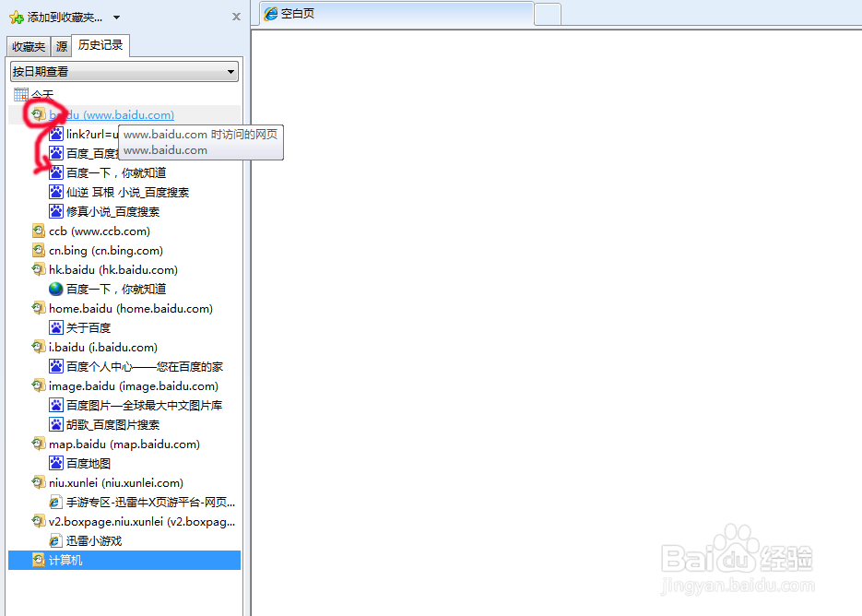This screenshot has width=862, height=616.
Task: Click the cn.bing folder icon
Action: point(39,250)
